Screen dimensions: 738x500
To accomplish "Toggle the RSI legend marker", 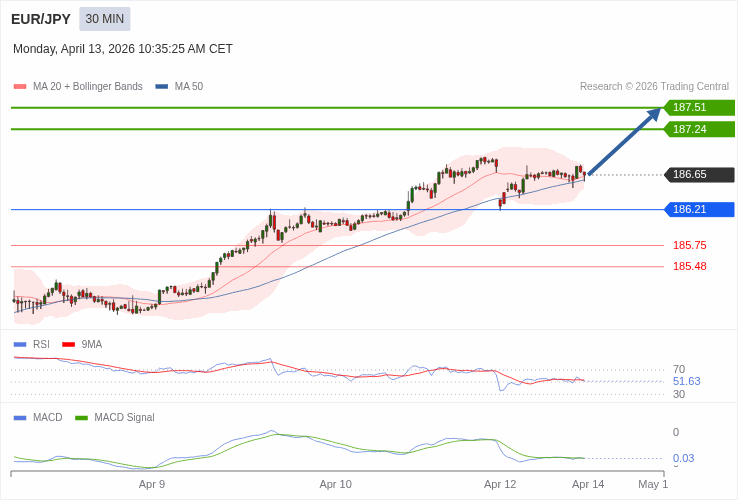I will (x=20, y=344).
